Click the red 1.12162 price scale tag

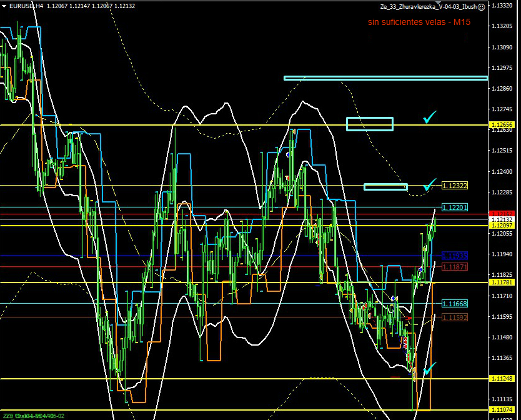click(502, 214)
